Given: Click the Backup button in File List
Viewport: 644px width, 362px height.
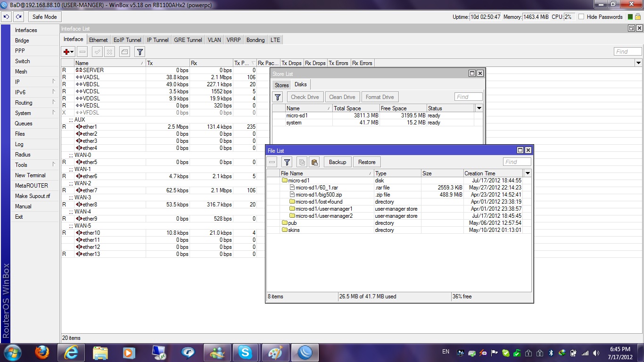Looking at the screenshot, I should pyautogui.click(x=337, y=162).
